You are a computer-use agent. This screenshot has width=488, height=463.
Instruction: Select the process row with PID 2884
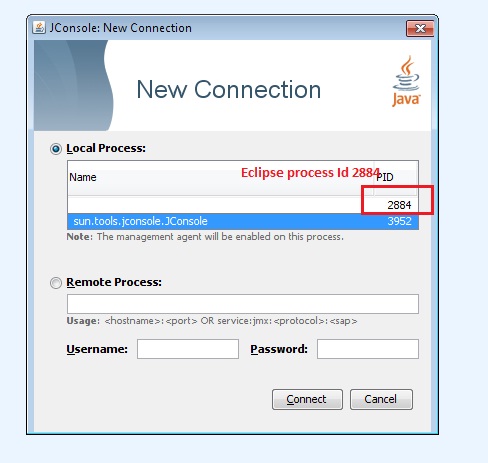(243, 205)
